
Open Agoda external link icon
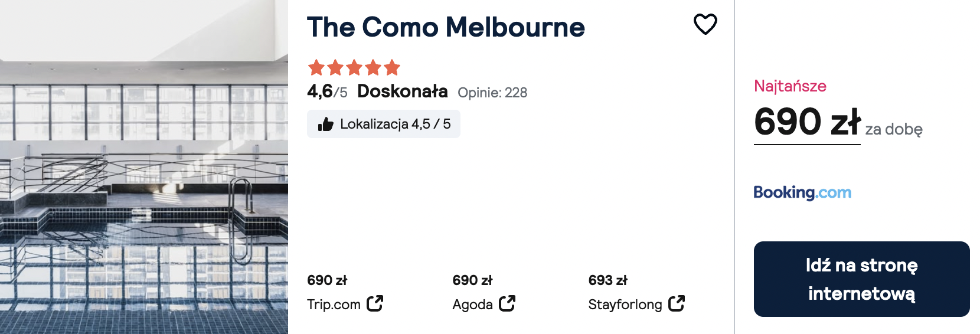click(x=507, y=304)
